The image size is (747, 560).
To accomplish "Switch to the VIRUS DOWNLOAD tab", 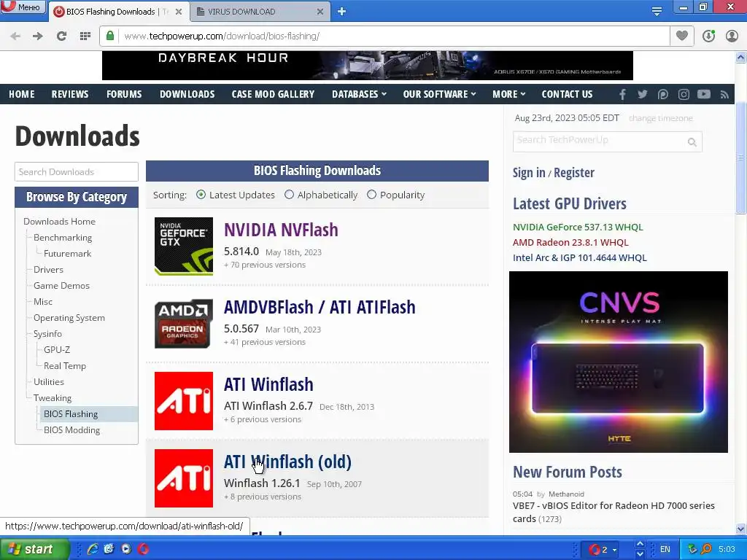I will click(x=260, y=12).
